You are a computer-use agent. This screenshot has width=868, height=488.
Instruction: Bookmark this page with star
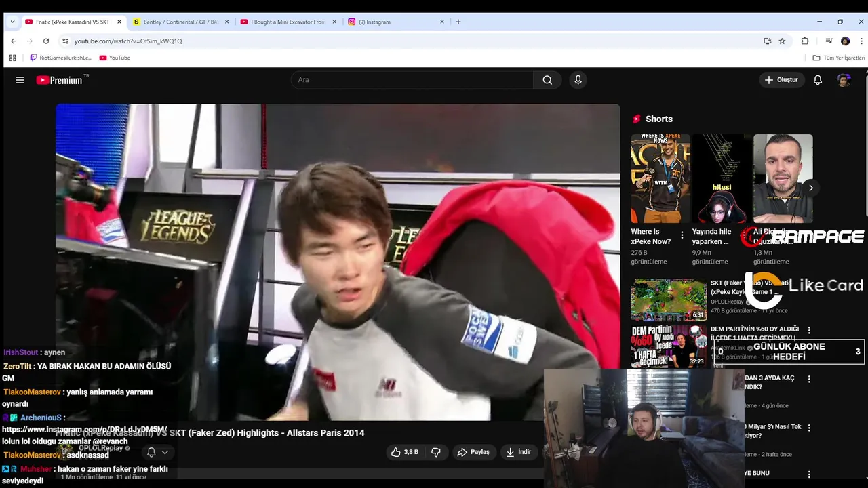(782, 41)
